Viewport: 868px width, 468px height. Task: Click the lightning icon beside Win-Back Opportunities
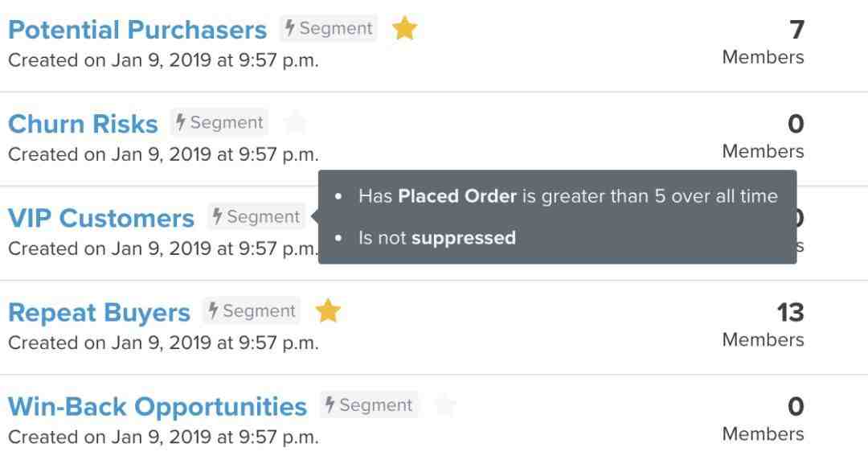point(330,404)
